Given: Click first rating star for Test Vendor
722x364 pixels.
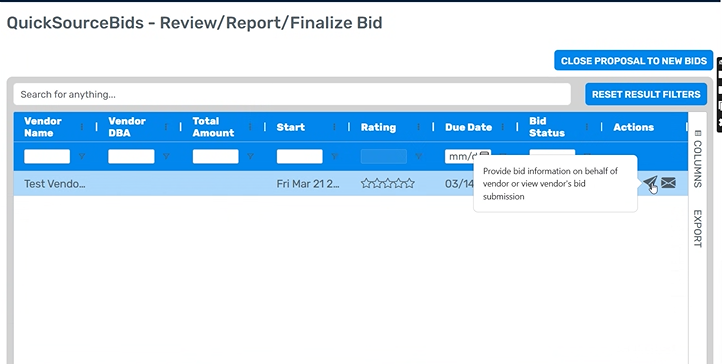Looking at the screenshot, I should tap(366, 183).
